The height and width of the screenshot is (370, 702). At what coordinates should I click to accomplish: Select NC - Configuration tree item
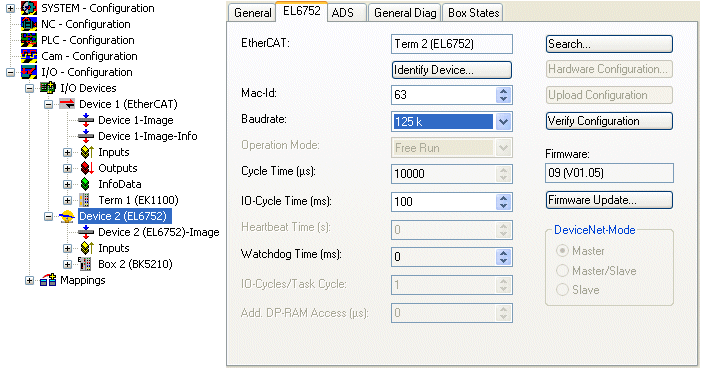pyautogui.click(x=86, y=24)
